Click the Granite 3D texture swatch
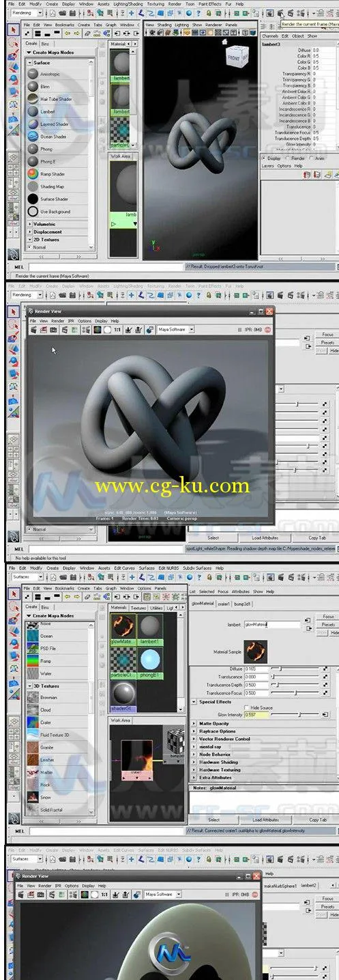 point(32,748)
